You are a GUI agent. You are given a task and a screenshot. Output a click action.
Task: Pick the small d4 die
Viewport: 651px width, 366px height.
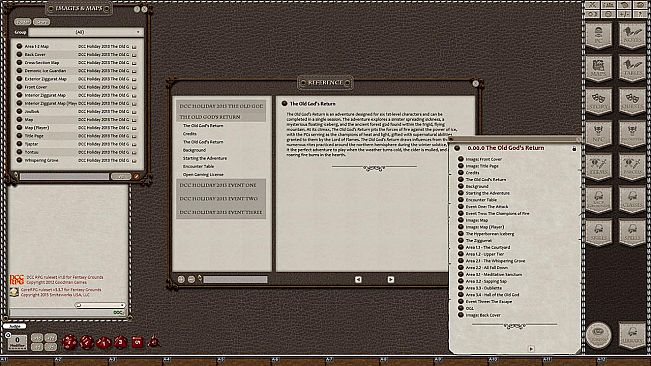coord(154,342)
